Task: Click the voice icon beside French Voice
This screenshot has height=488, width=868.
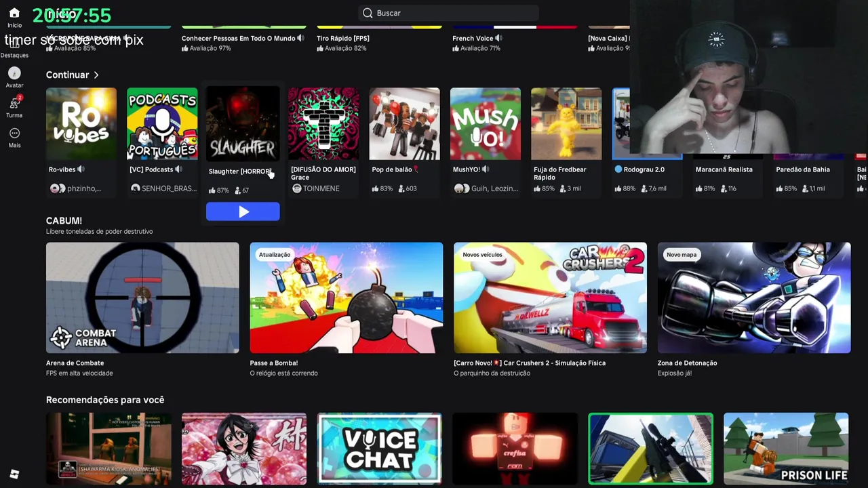Action: point(498,39)
